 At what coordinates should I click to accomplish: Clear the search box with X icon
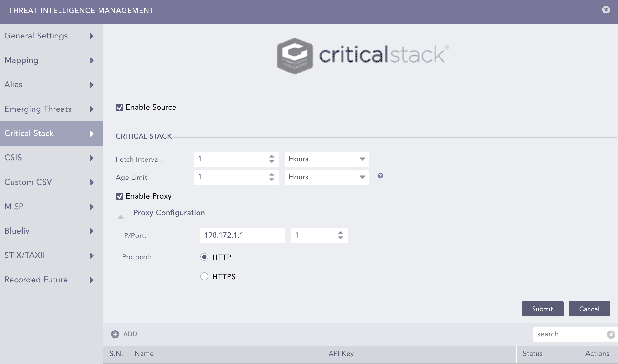610,335
